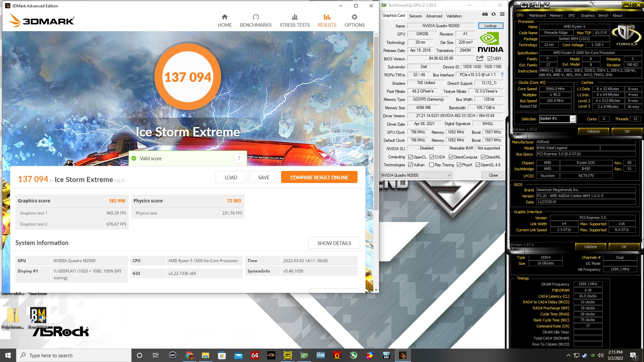Open Windows Start menu
Image resolution: width=644 pixels, height=362 pixels.
(x=8, y=355)
